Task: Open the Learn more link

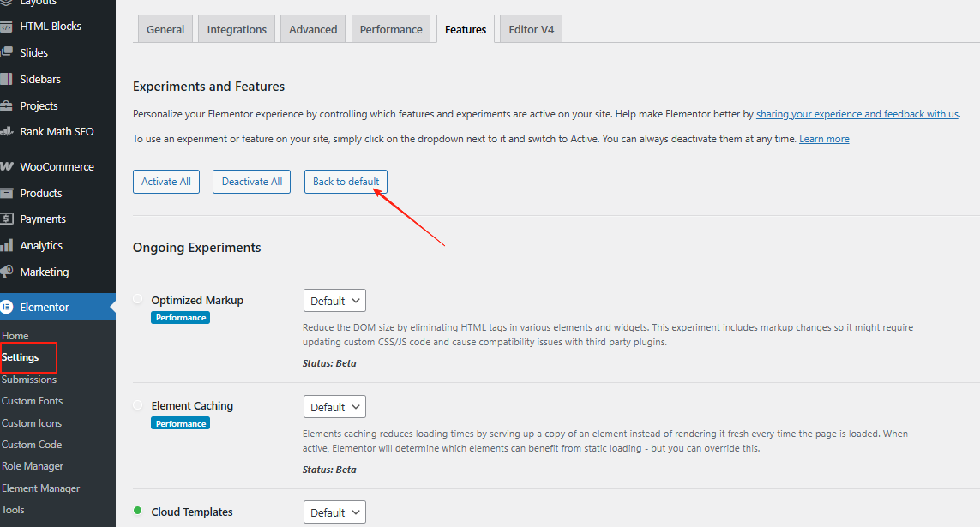Action: pyautogui.click(x=823, y=138)
